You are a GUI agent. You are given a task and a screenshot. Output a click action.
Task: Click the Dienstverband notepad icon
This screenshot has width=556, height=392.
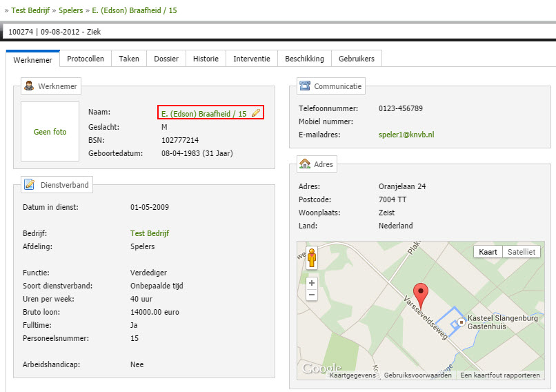pyautogui.click(x=29, y=184)
